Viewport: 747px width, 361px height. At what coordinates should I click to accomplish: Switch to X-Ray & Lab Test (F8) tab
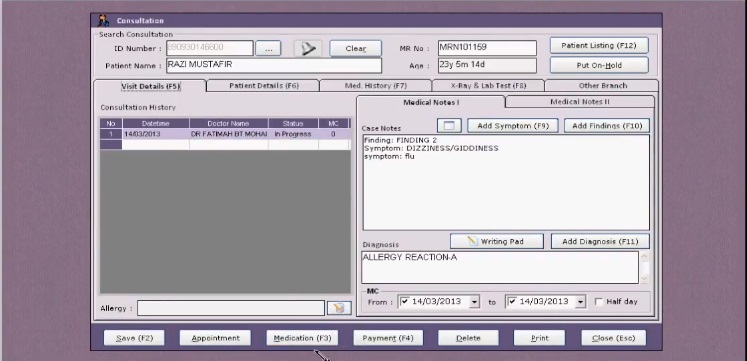click(488, 86)
